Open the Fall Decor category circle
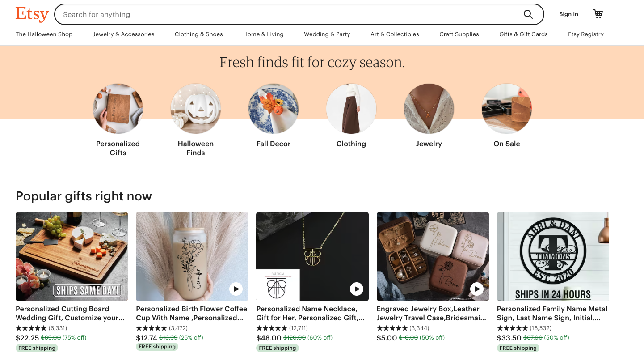 pos(273,108)
